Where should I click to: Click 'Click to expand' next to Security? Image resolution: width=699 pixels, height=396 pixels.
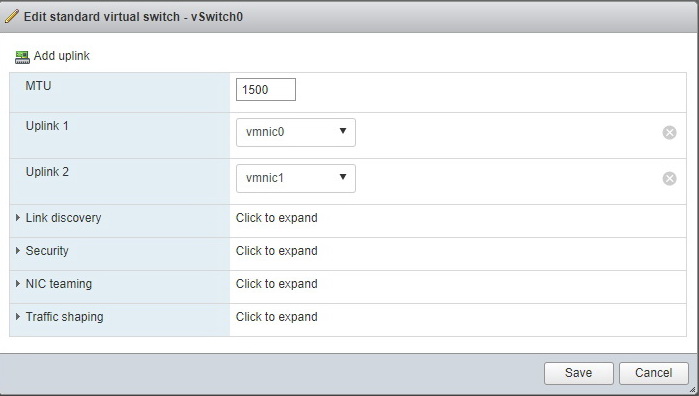point(276,251)
